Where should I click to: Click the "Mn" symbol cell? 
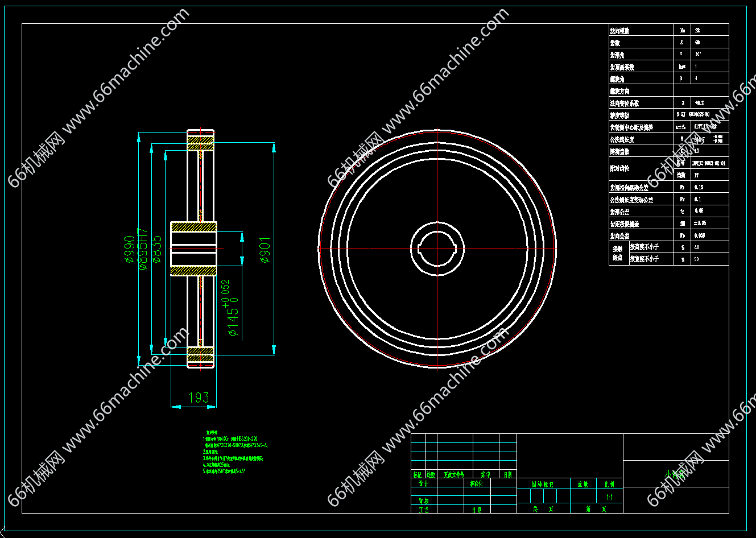click(683, 31)
